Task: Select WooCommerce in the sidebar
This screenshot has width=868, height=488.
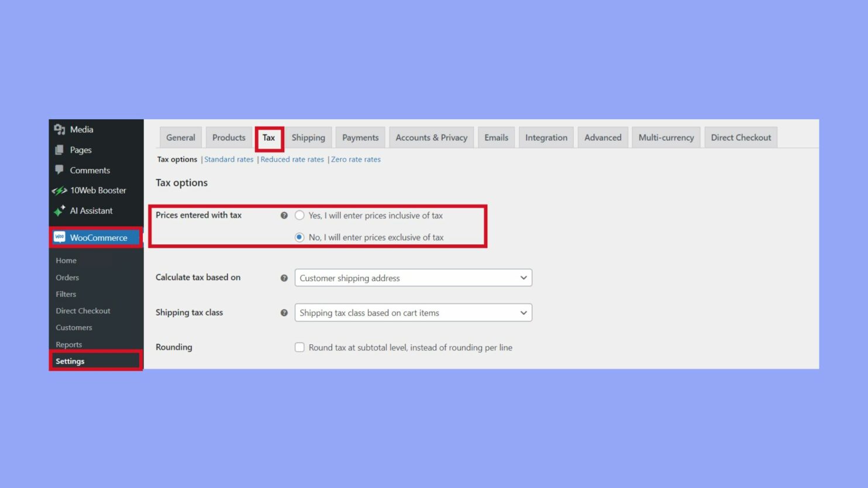Action: tap(98, 237)
